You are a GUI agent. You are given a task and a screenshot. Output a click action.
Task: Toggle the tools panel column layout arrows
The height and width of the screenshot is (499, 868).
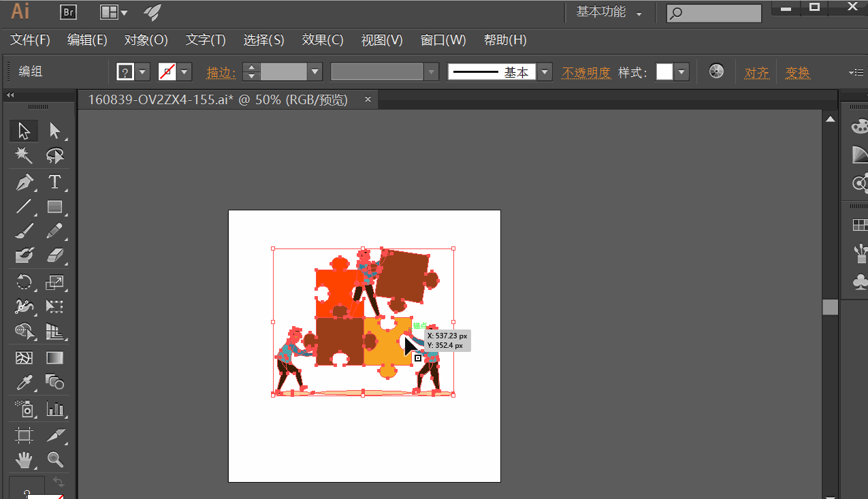(x=10, y=95)
